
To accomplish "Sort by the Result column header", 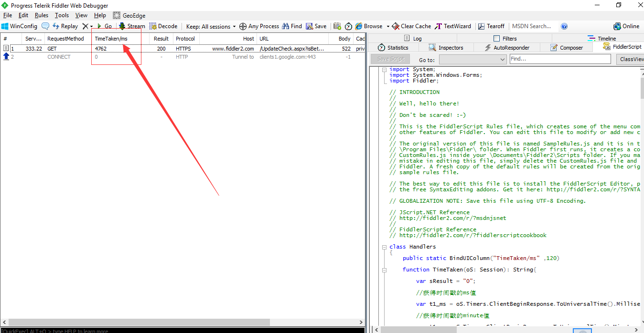I will pyautogui.click(x=161, y=39).
